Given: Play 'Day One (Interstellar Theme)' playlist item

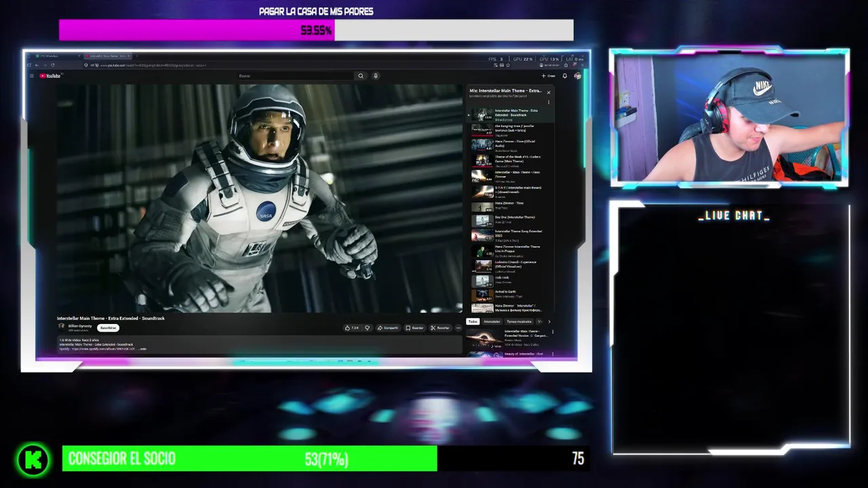Looking at the screenshot, I should 511,220.
